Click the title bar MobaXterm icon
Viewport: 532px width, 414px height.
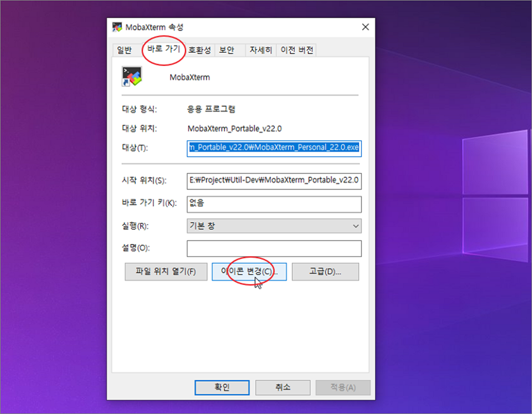117,27
